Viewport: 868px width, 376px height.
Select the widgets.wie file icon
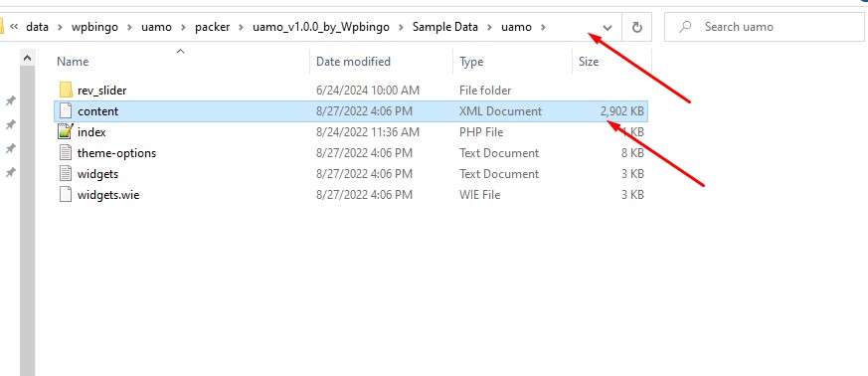click(66, 195)
